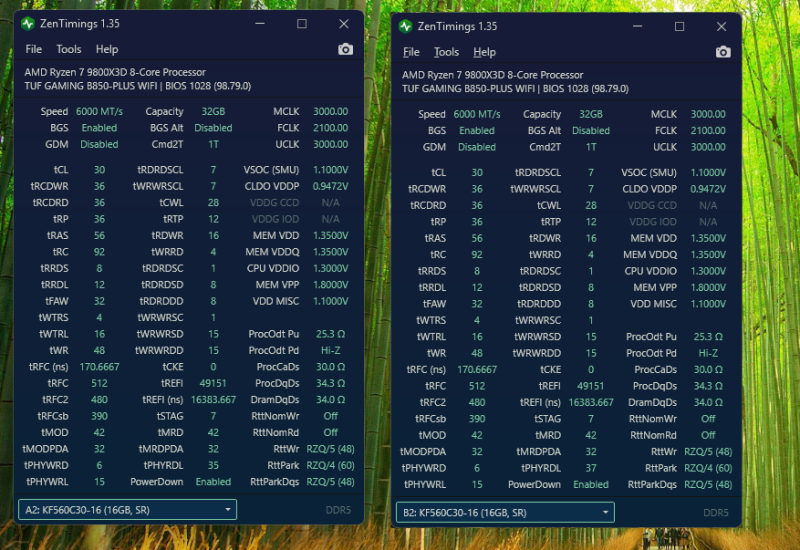Click tWR value 48 in left window
Screen dimensions: 800x550
[x=99, y=351]
